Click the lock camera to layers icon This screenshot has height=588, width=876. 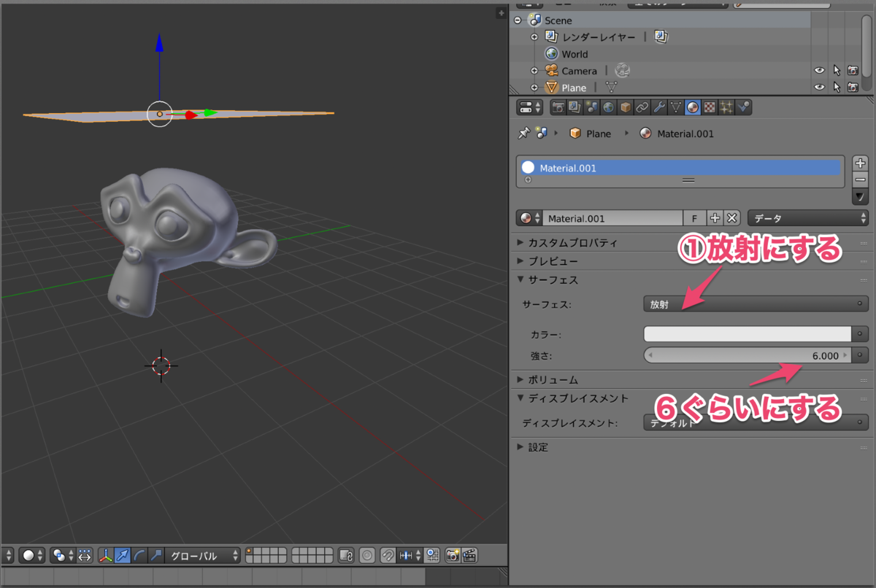(345, 555)
